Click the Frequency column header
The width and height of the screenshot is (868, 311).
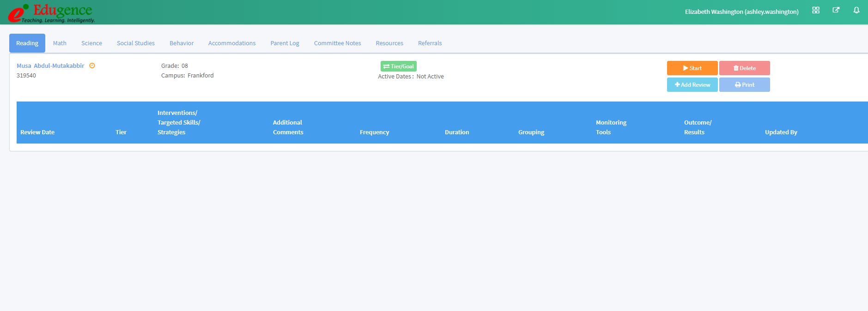pyautogui.click(x=375, y=132)
